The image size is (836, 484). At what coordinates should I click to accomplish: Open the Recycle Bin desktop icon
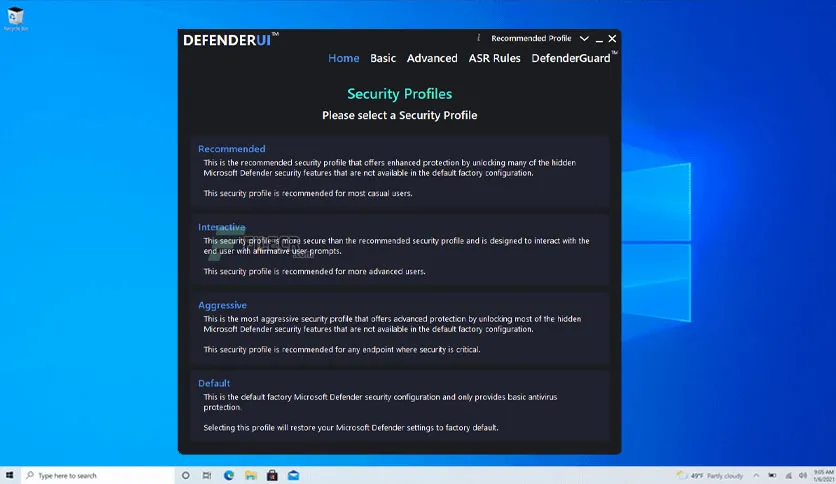coord(15,19)
